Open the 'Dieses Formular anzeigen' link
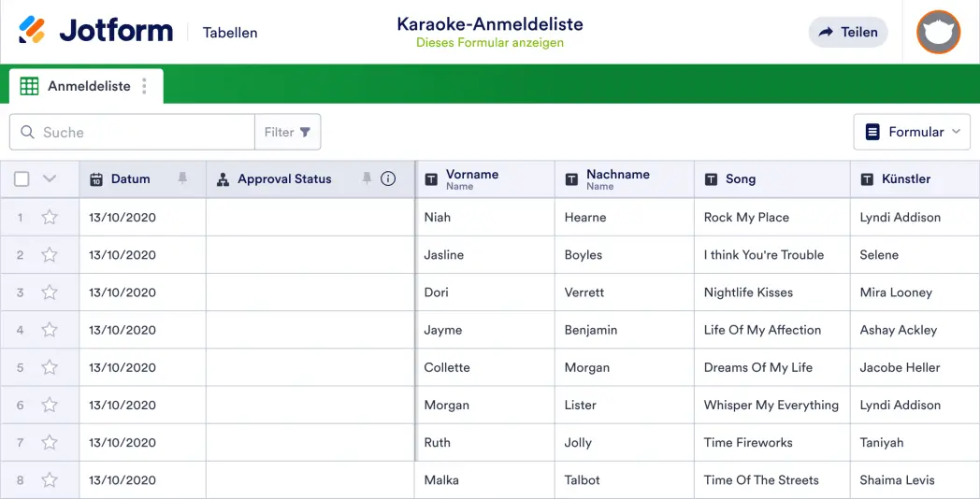 coord(490,43)
